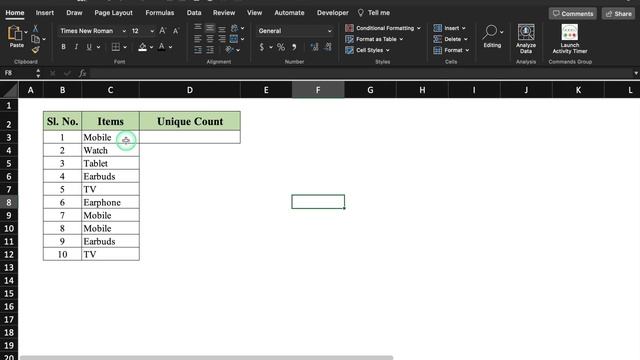Screen dimensions: 640x360
Task: Select column D header
Action: 190,90
